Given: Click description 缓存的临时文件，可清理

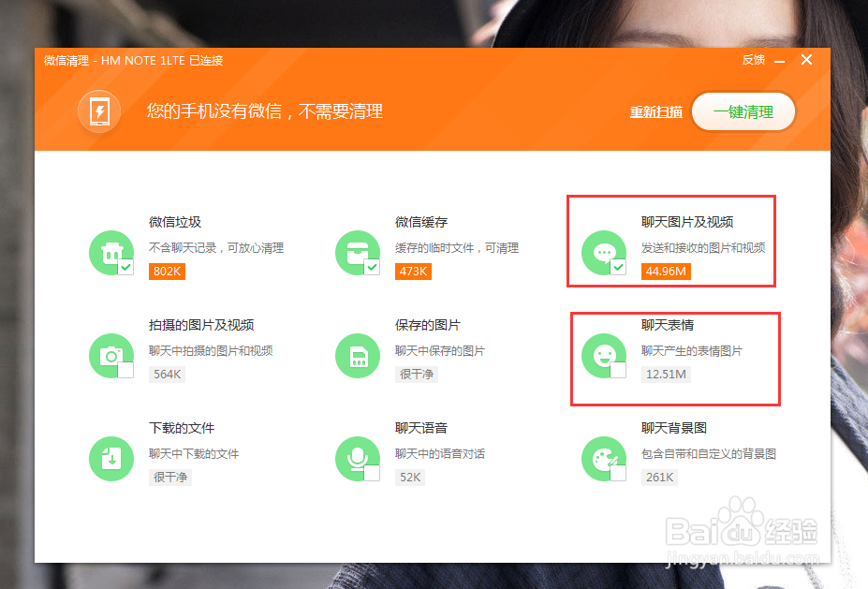Looking at the screenshot, I should click(x=457, y=248).
